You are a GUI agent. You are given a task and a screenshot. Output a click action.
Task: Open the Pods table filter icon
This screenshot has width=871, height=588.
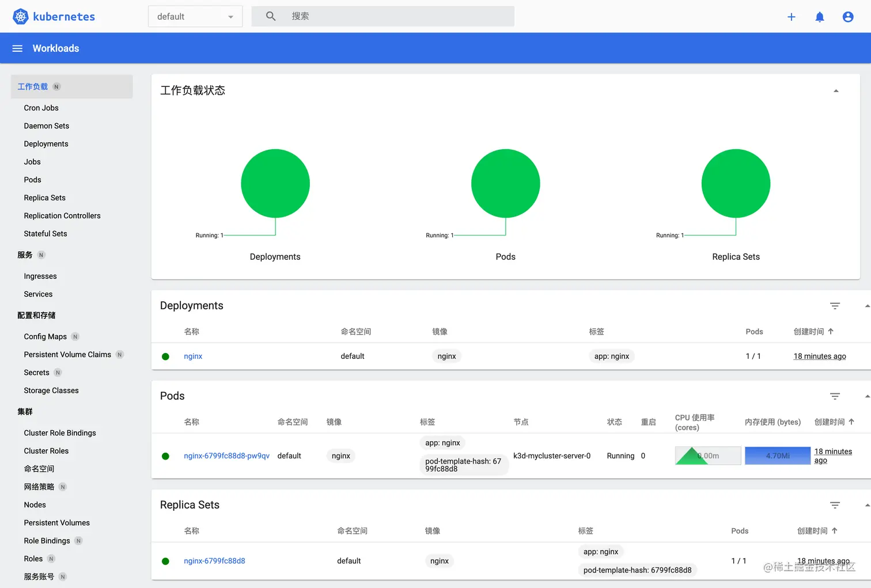pos(835,396)
